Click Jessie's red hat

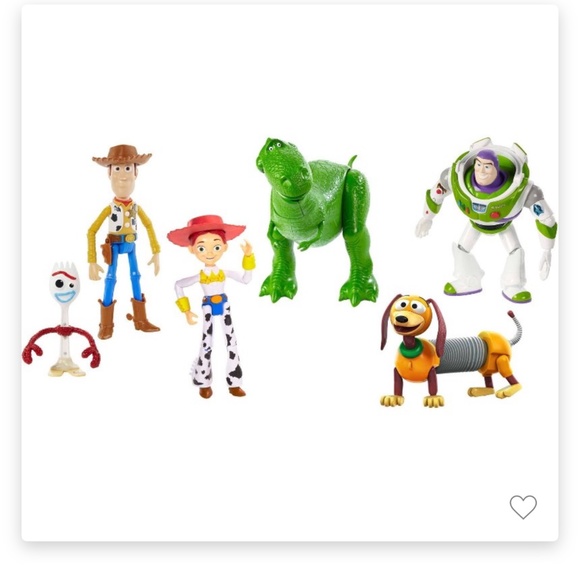[206, 227]
